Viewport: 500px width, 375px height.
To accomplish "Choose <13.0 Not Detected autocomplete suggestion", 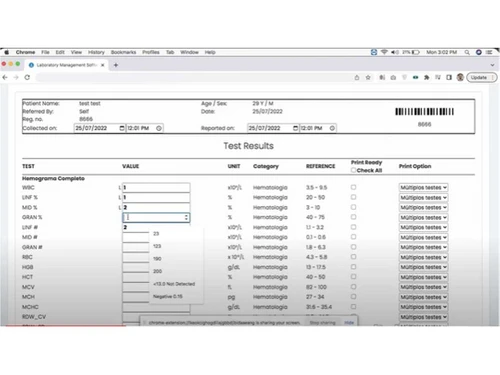I will tap(174, 284).
